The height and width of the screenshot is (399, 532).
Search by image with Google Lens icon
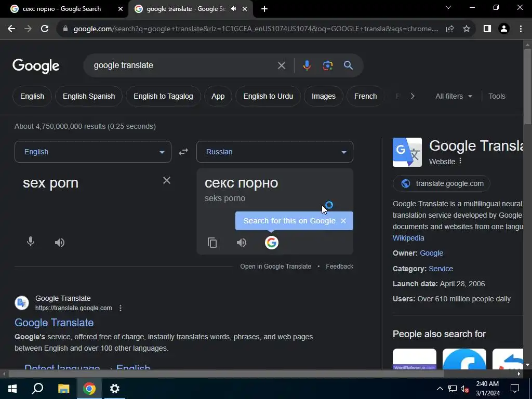tap(327, 65)
